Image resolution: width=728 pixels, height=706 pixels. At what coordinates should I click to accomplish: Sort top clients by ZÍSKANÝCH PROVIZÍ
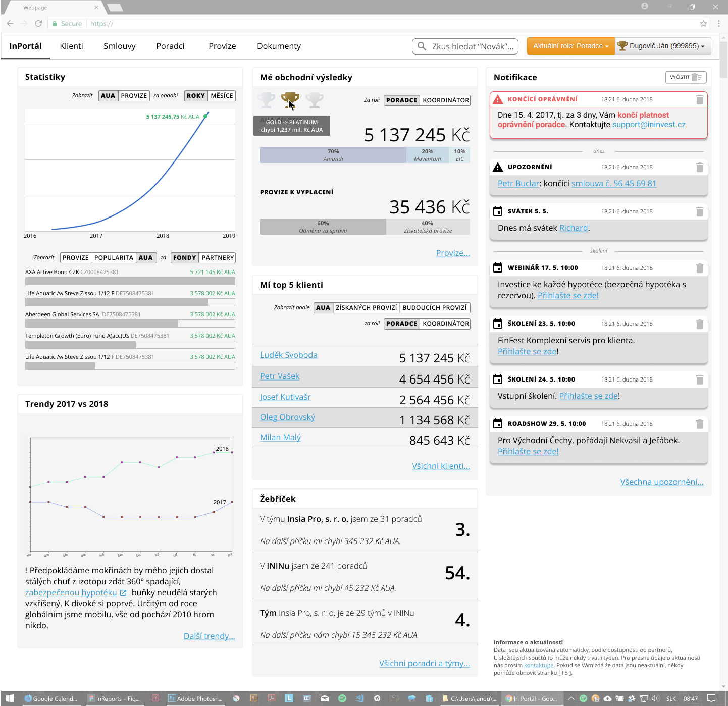pyautogui.click(x=366, y=308)
